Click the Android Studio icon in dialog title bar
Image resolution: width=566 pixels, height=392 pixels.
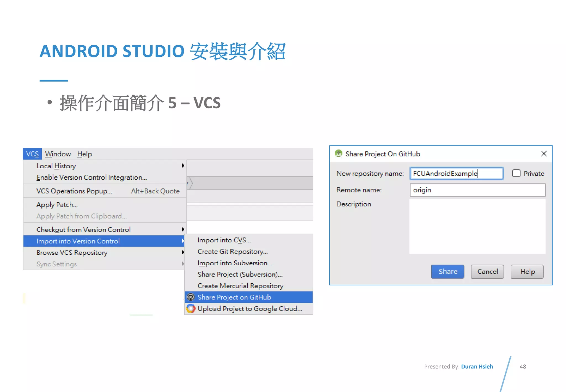tap(339, 153)
